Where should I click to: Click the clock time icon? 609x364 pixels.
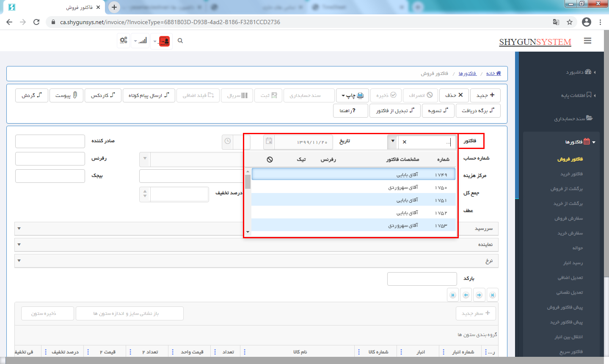click(228, 141)
